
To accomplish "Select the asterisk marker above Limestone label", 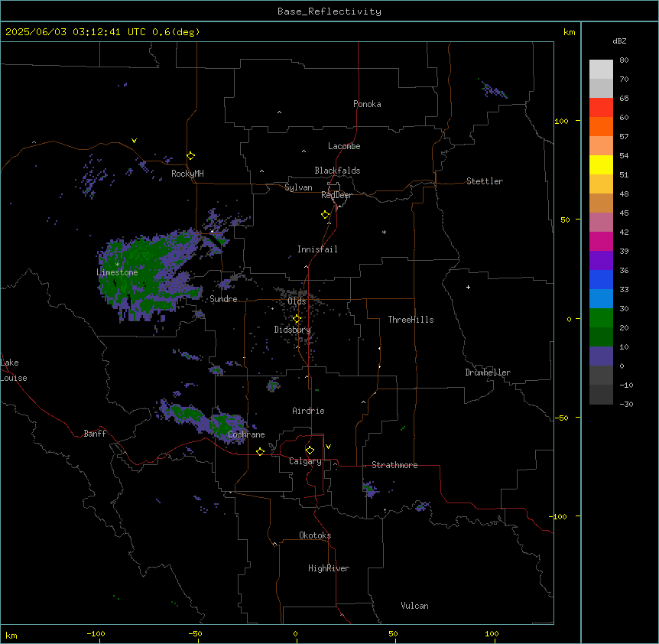I will pos(117,265).
